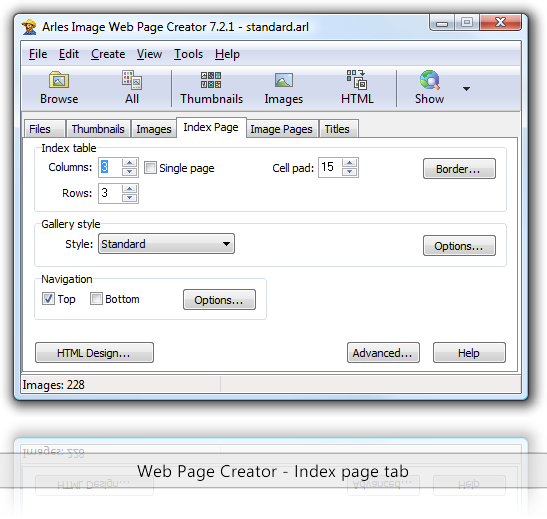Click the Advanced... button
The width and height of the screenshot is (547, 519).
383,353
